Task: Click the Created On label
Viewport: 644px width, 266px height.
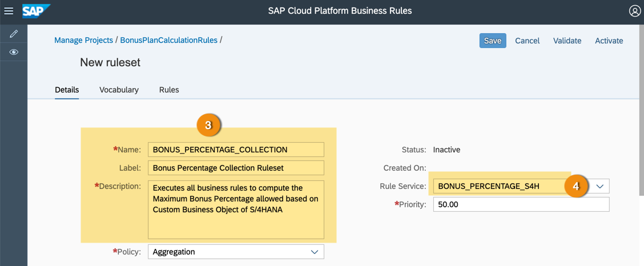Action: pos(405,168)
